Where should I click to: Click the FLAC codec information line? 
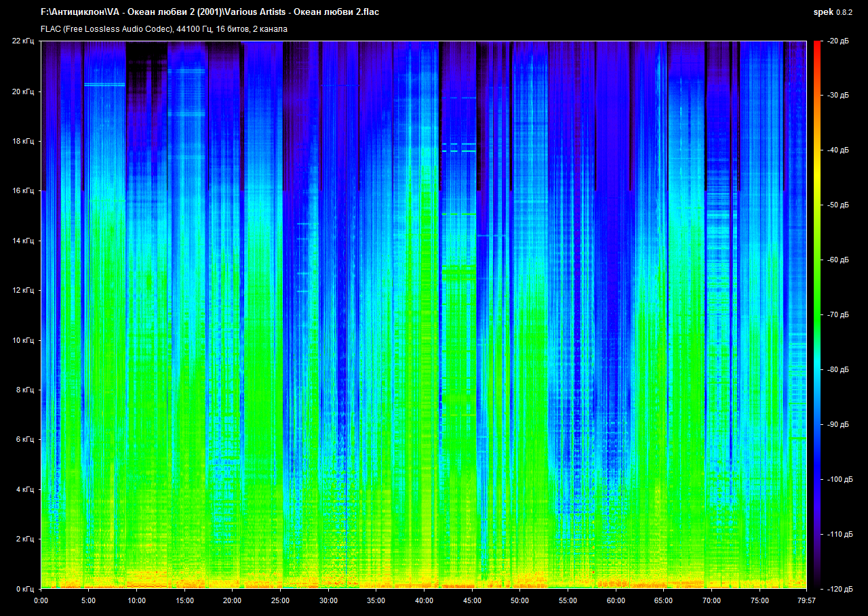(164, 29)
